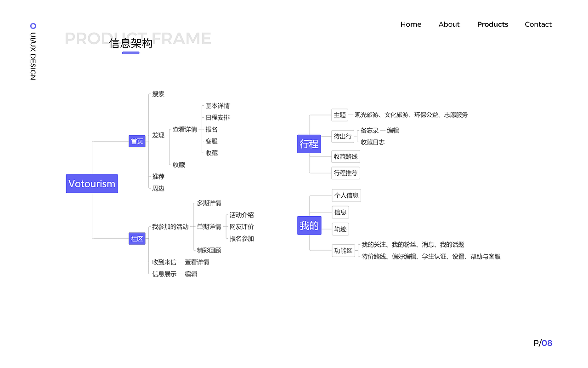Click the circular logo icon above UI/UX DESIGN
Viewport: 588px width, 368px height.
click(x=32, y=26)
